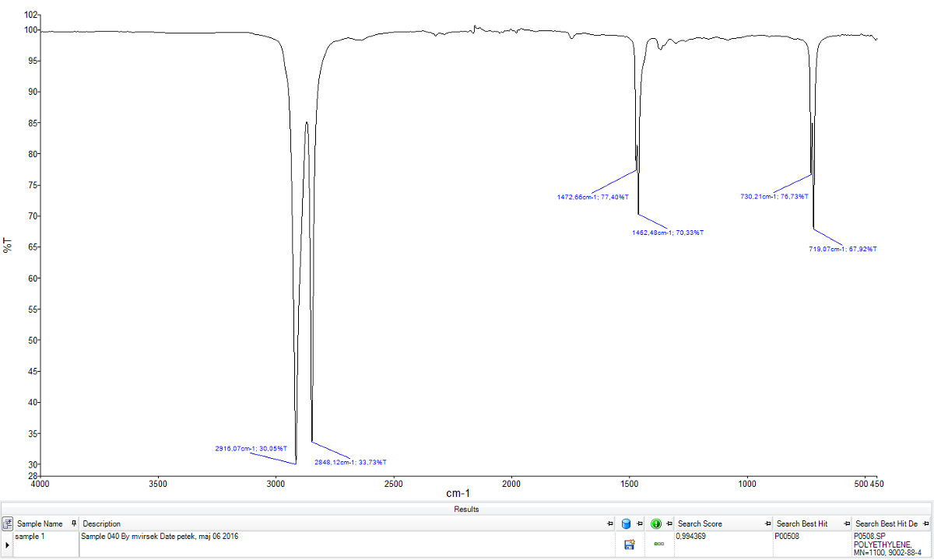Sort by Sample Name column header
The width and height of the screenshot is (934, 560).
[40, 523]
